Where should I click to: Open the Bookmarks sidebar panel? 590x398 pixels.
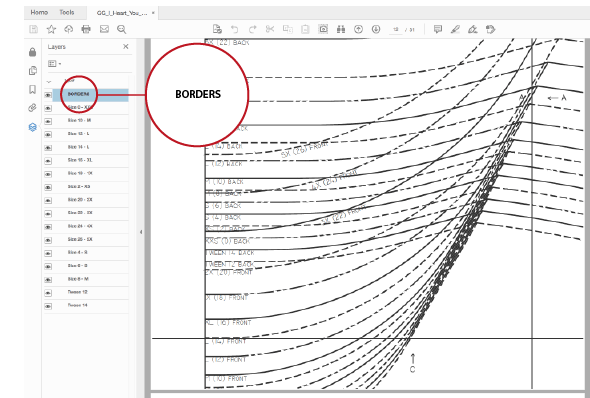click(x=32, y=89)
